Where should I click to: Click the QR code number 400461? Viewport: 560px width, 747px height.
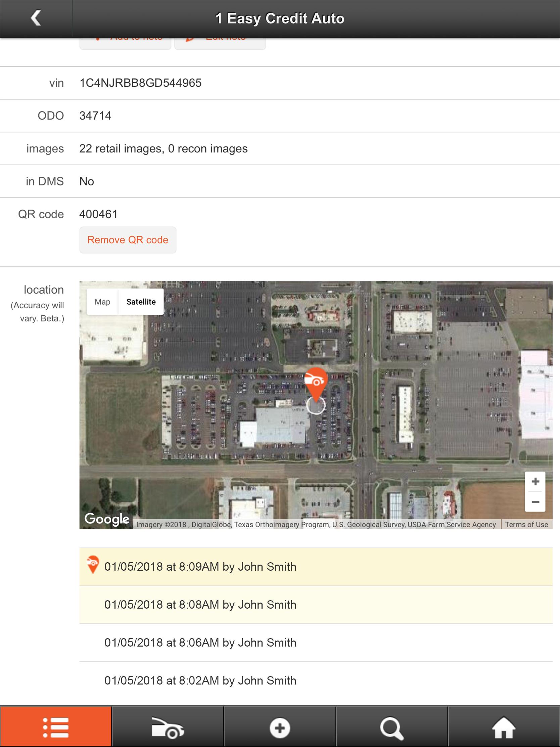pyautogui.click(x=99, y=214)
